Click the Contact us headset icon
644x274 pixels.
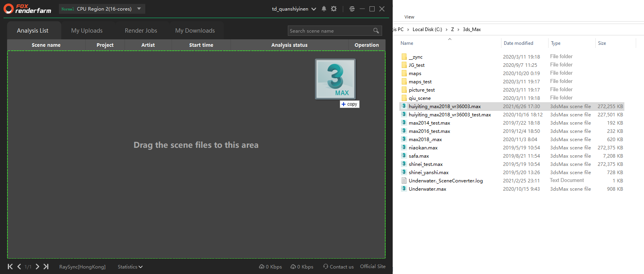pos(326,266)
